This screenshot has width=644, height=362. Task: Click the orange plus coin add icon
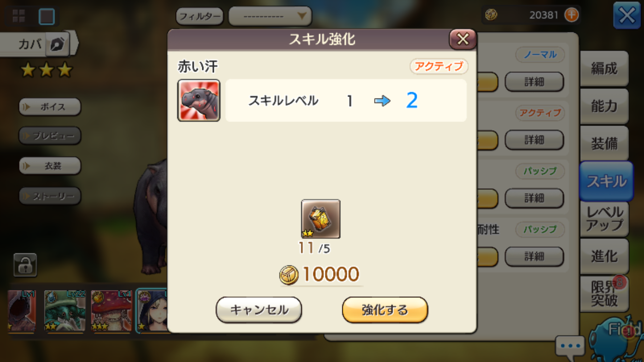[x=572, y=15]
